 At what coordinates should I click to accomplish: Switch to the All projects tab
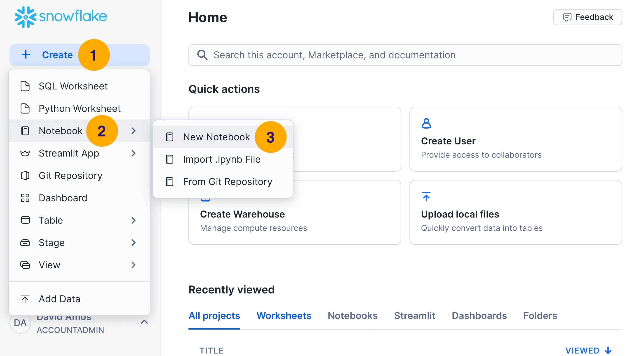pyautogui.click(x=214, y=316)
